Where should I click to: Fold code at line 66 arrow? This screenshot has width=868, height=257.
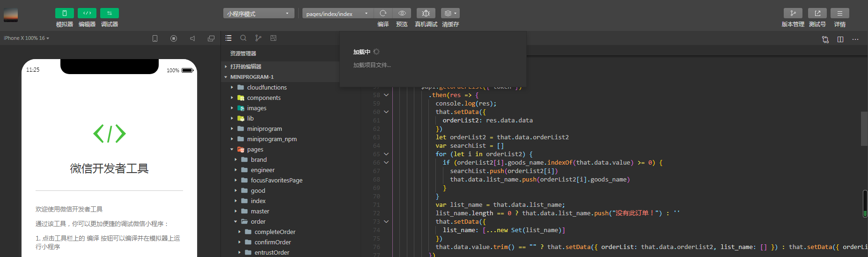coord(386,162)
